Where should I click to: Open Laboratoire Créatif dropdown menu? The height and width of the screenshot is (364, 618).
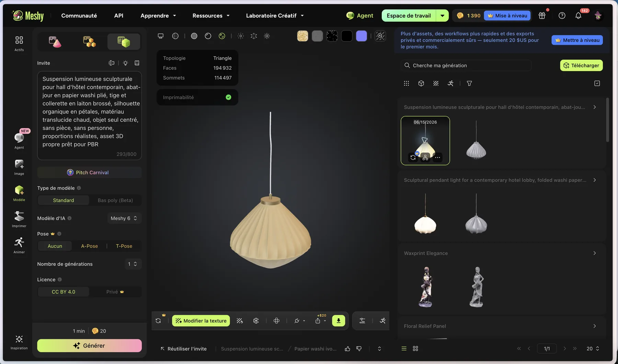(x=275, y=15)
